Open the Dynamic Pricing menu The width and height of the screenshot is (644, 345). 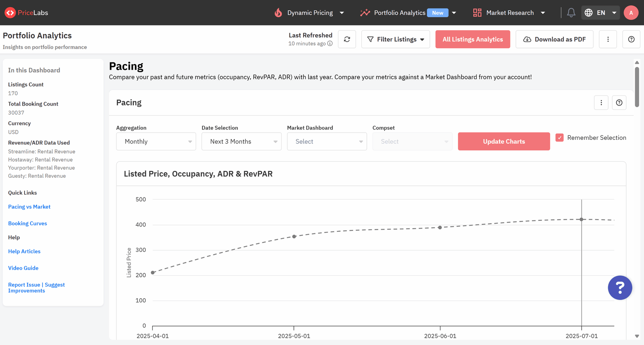[x=309, y=13]
